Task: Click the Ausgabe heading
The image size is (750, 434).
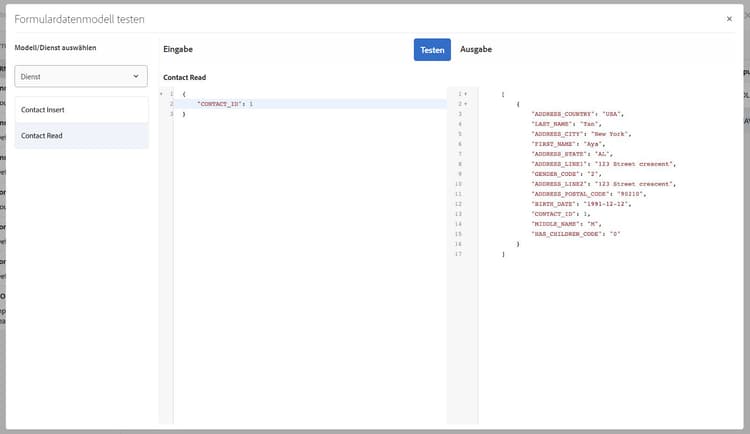Action: click(x=476, y=49)
